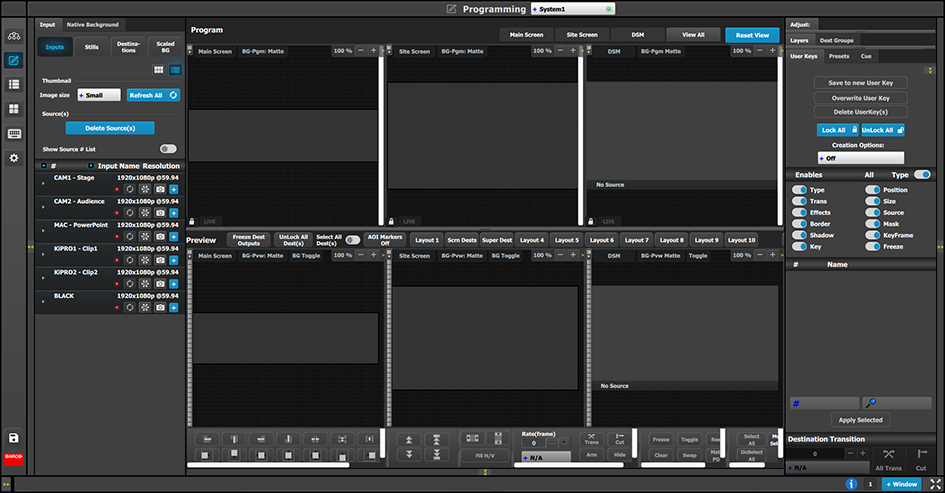Open the Programming page pencil icon in sidebar

[x=14, y=60]
